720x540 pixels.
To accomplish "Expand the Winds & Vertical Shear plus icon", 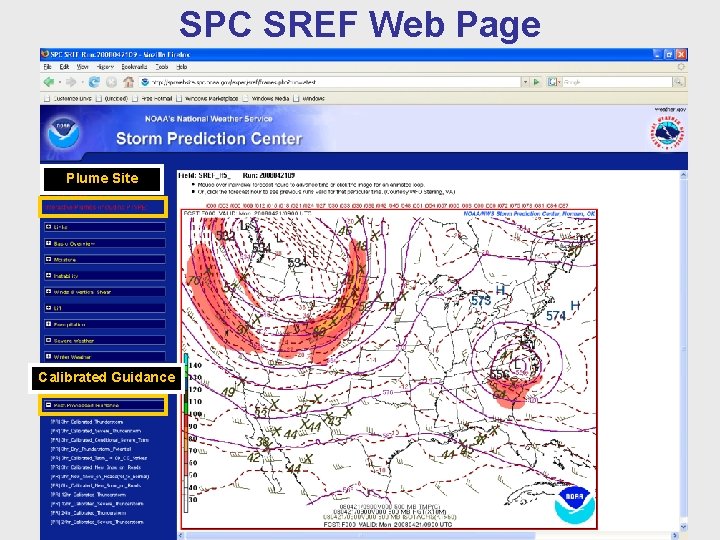I will tap(48, 291).
